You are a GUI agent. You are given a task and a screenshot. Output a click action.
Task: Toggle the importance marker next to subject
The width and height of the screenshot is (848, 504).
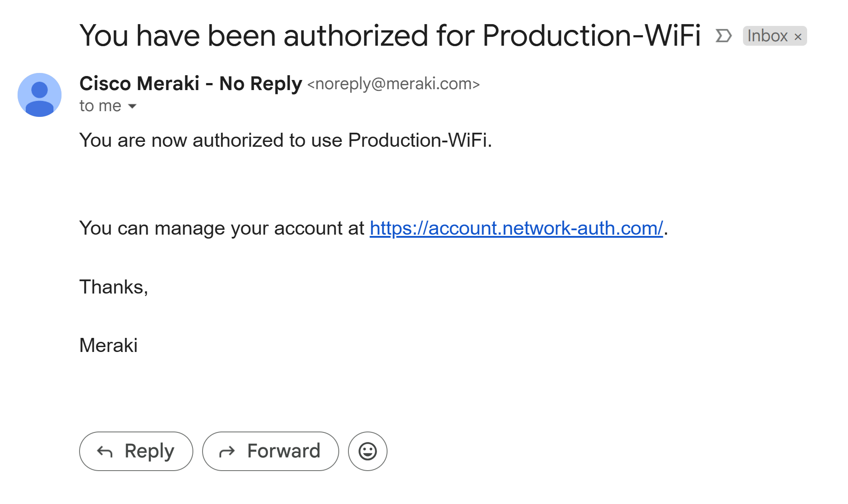point(723,36)
